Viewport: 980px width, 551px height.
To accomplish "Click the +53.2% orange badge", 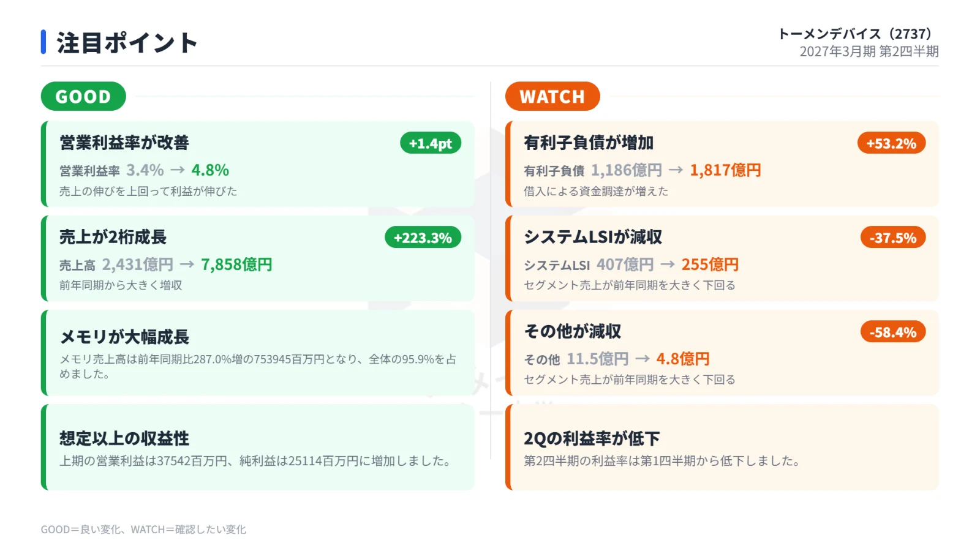I will tap(891, 143).
